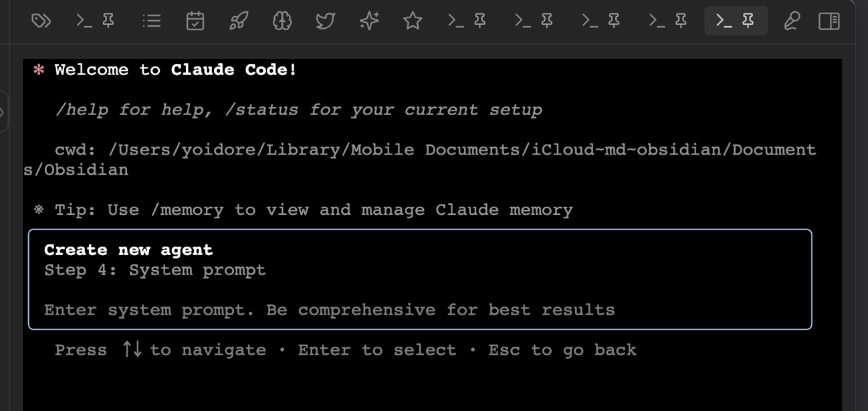Screen dimensions: 868x411
Task: Click the Twitter bird icon
Action: coord(326,21)
